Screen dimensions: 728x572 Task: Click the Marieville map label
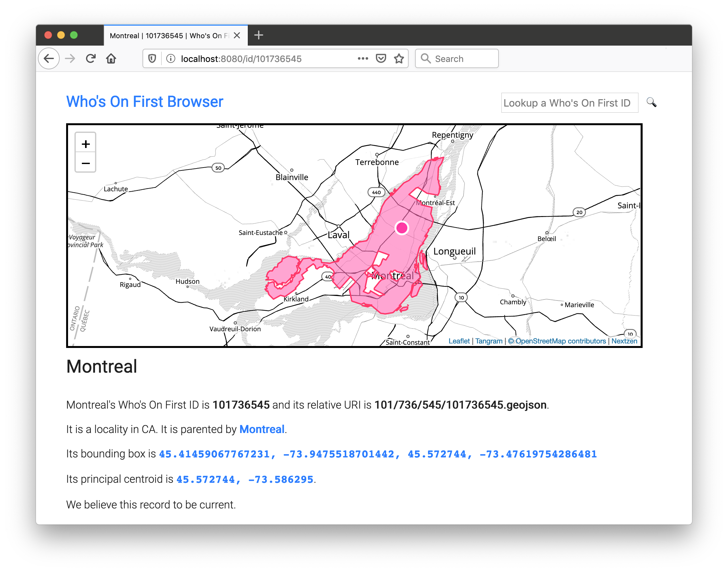[579, 305]
